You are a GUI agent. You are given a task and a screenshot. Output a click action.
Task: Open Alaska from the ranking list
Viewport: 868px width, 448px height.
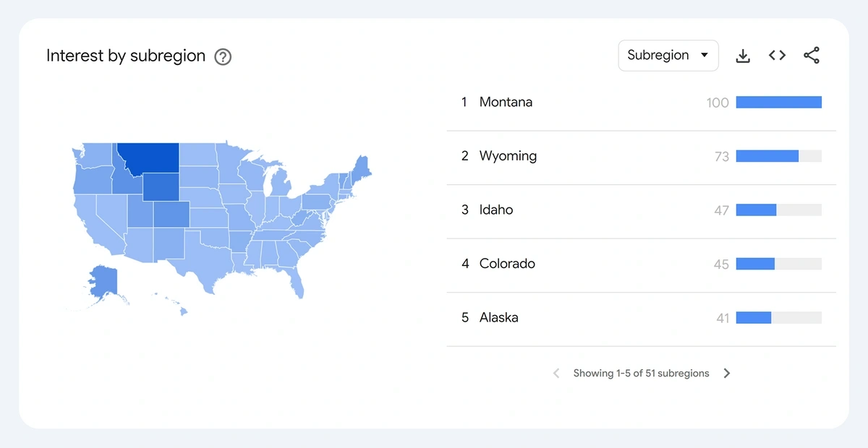(641, 318)
